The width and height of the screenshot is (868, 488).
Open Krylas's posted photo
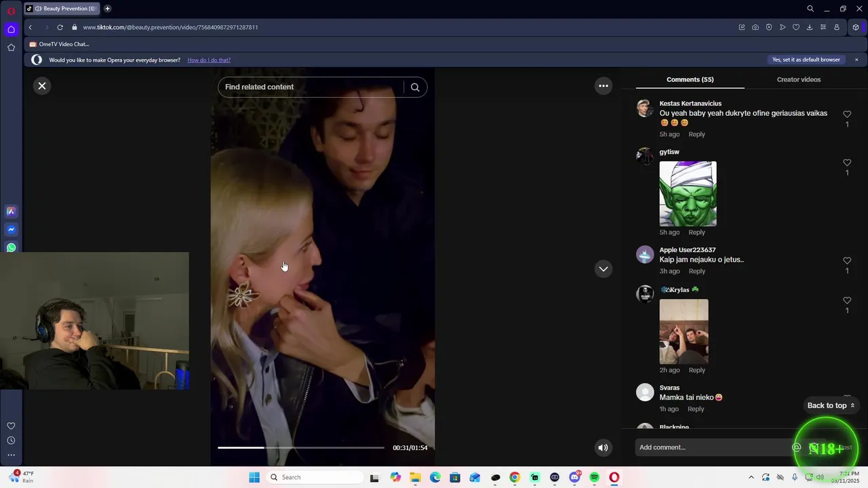(x=684, y=332)
